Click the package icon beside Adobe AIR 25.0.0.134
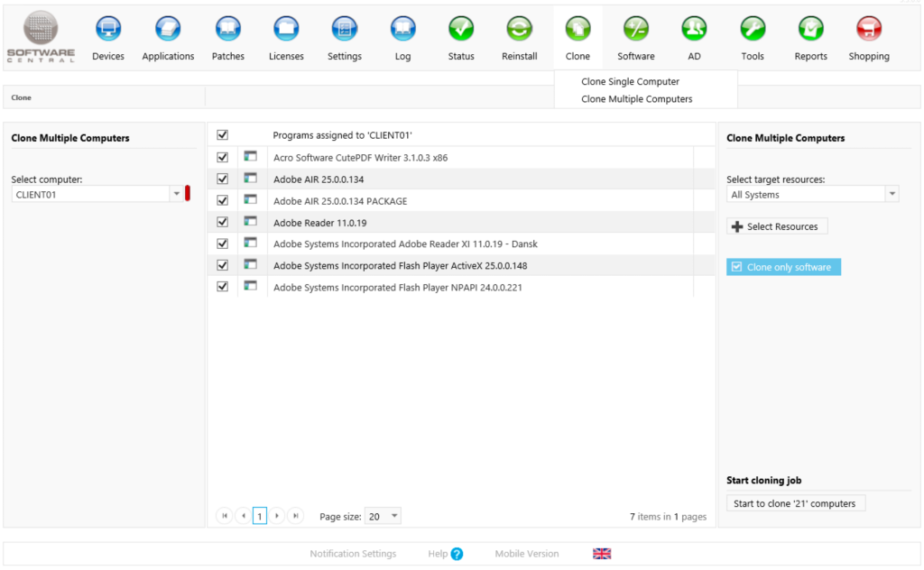924x570 pixels. (251, 178)
